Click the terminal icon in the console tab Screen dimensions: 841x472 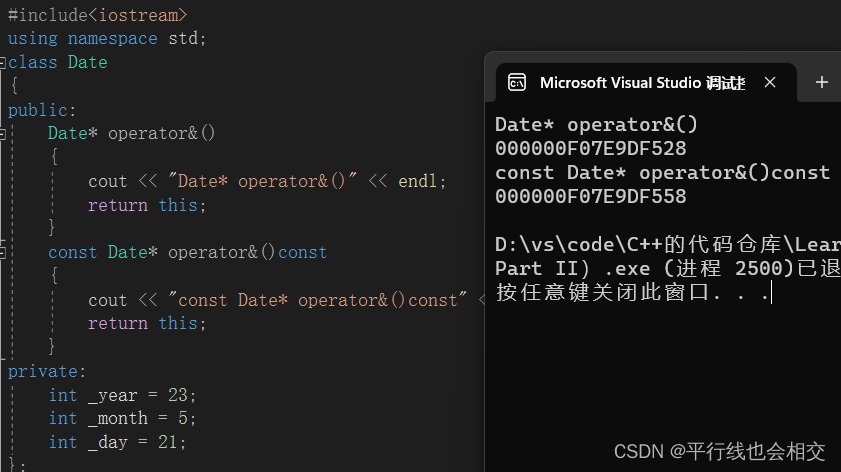coord(517,83)
